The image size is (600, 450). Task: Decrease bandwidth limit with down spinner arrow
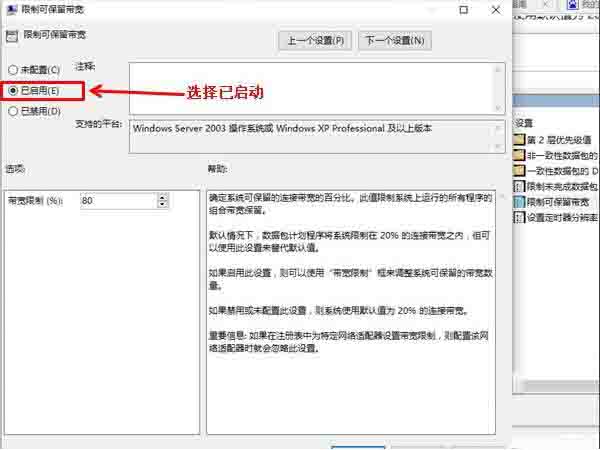[x=162, y=205]
